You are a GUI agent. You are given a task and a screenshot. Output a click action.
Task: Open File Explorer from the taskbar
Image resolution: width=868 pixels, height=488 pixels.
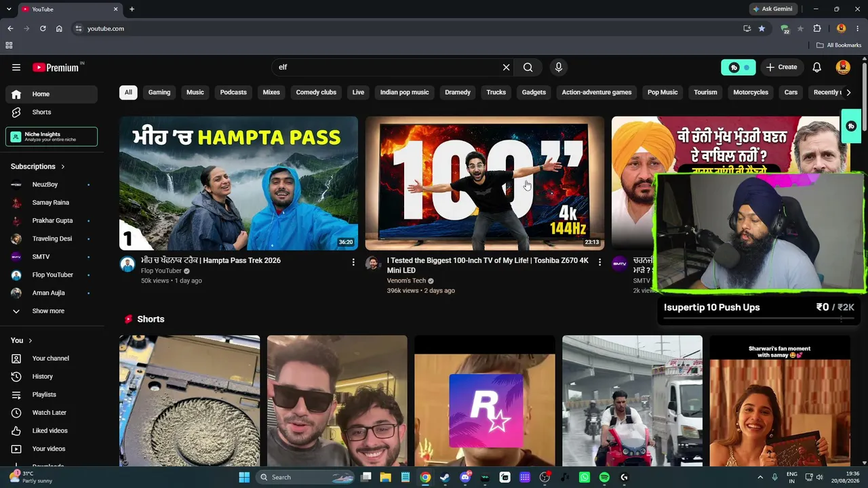(x=385, y=477)
